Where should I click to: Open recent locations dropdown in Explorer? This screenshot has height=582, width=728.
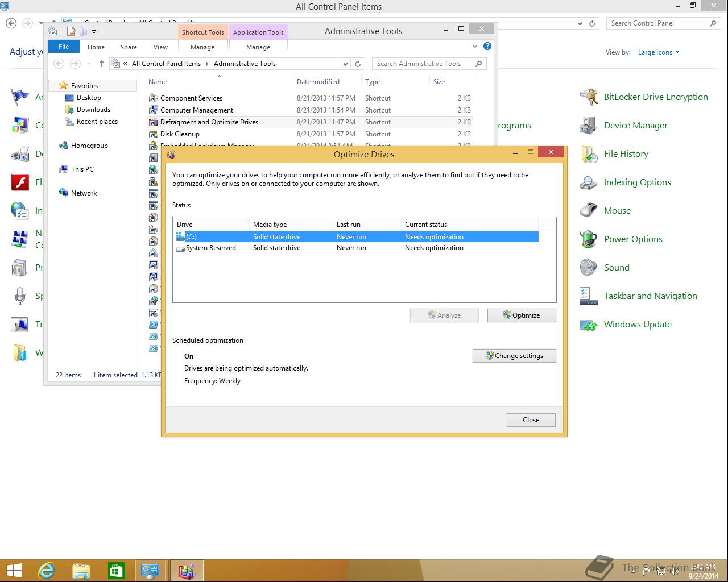pos(89,64)
